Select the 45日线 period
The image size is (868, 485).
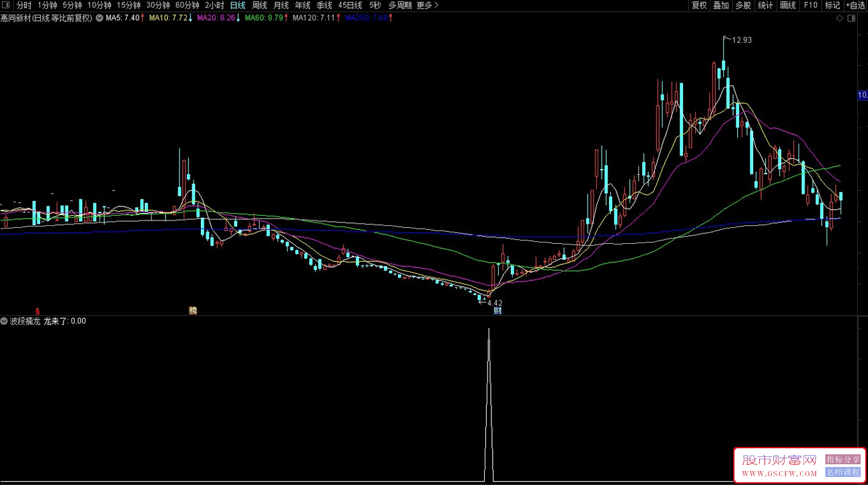350,5
